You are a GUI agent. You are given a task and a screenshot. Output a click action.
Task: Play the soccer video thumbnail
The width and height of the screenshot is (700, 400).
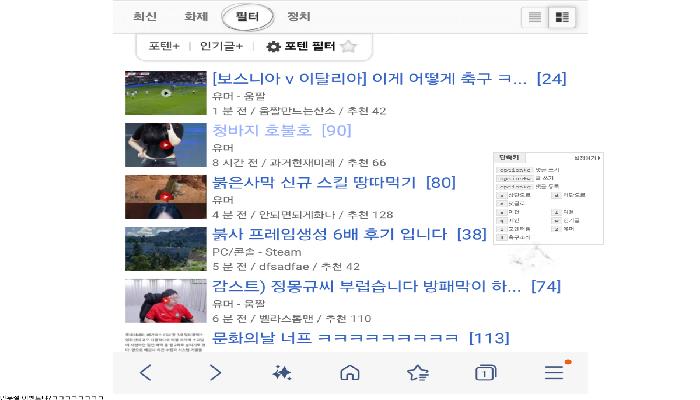166,93
